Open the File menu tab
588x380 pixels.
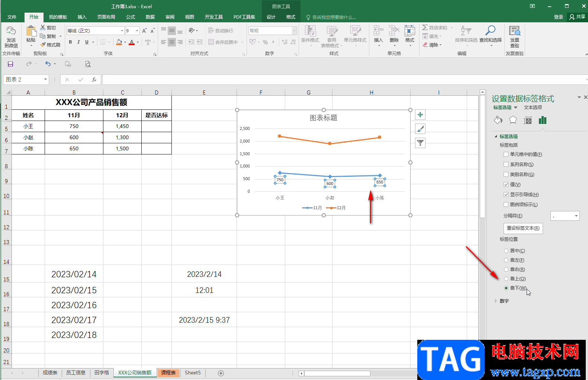coord(12,17)
